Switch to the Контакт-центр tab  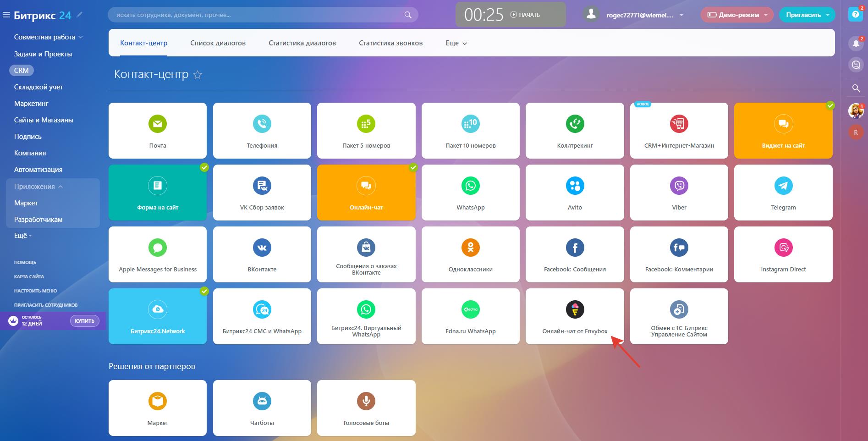pos(144,43)
